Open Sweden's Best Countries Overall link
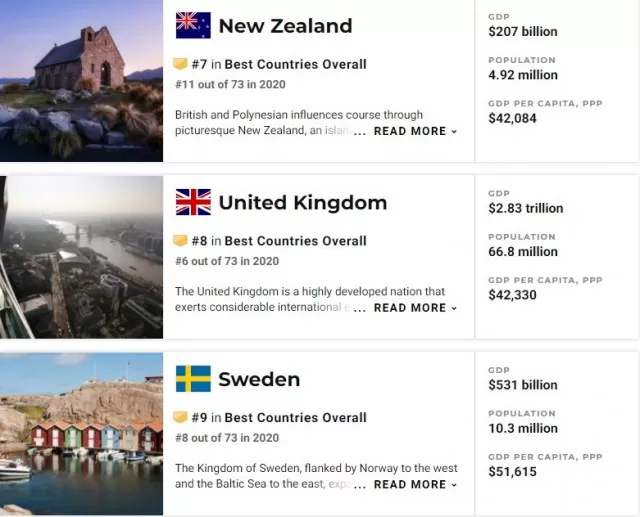The height and width of the screenshot is (517, 640). click(x=296, y=417)
